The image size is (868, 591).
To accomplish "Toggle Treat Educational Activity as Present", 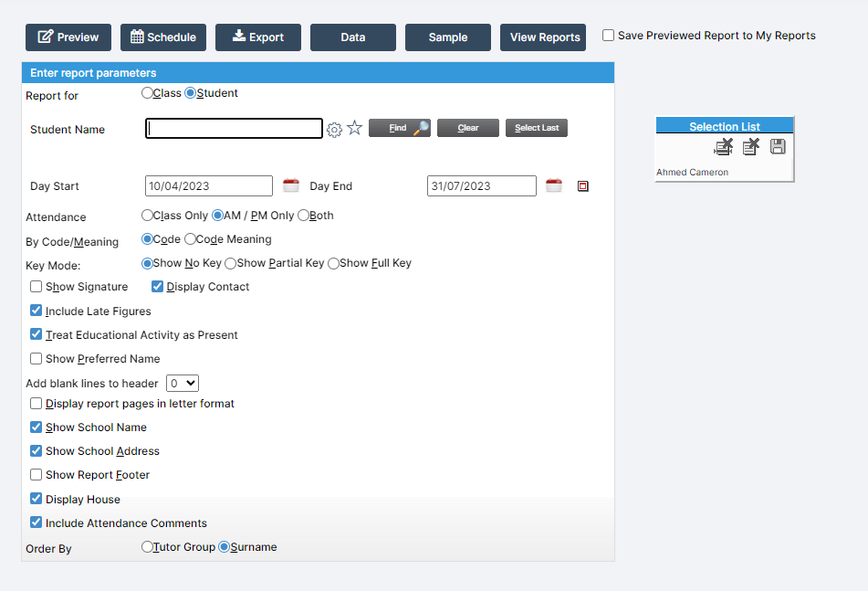I will (x=36, y=334).
